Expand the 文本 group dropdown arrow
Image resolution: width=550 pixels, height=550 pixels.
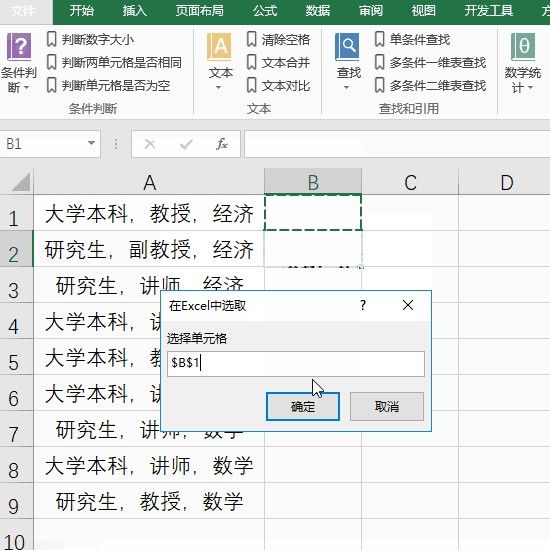pyautogui.click(x=219, y=88)
